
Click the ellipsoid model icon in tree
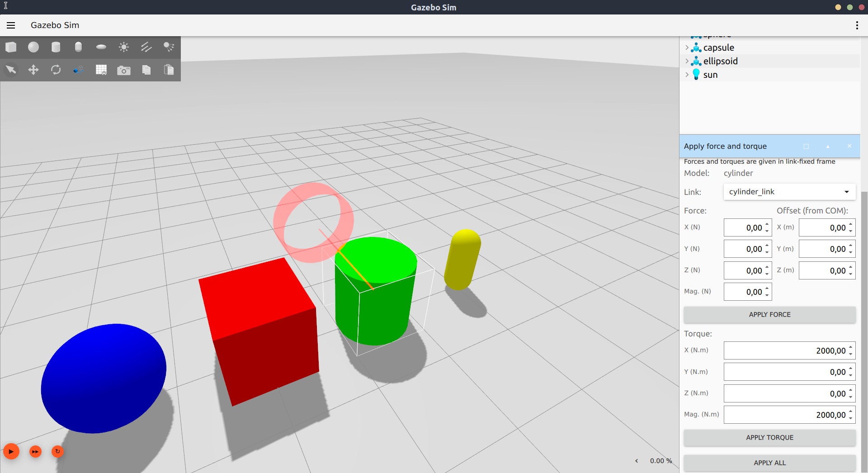(696, 61)
